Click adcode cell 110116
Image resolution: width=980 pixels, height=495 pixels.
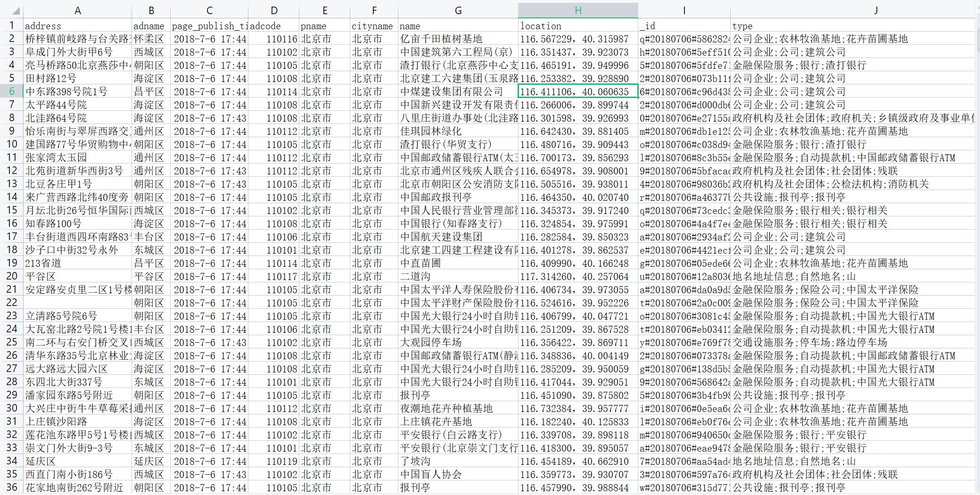tap(273, 39)
